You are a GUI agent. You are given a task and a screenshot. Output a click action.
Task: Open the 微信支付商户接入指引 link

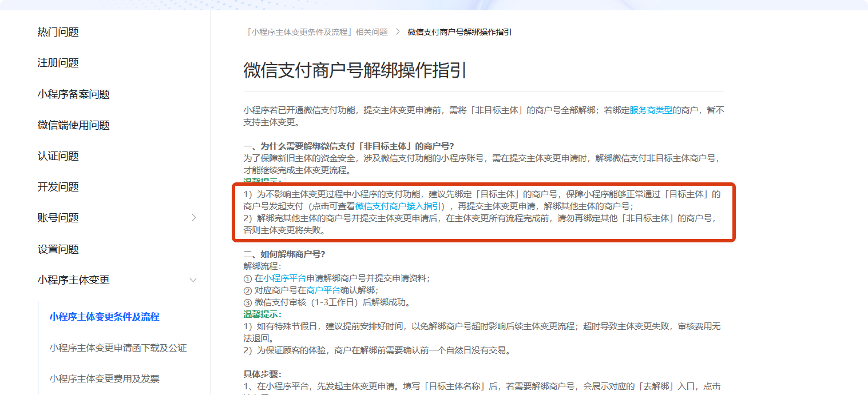coord(398,206)
